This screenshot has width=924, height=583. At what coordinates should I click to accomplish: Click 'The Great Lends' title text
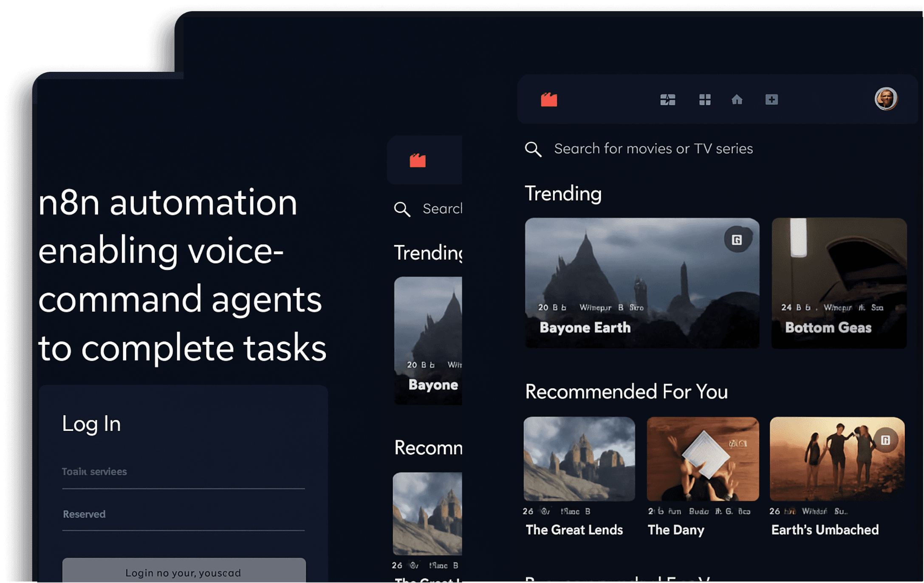(574, 530)
